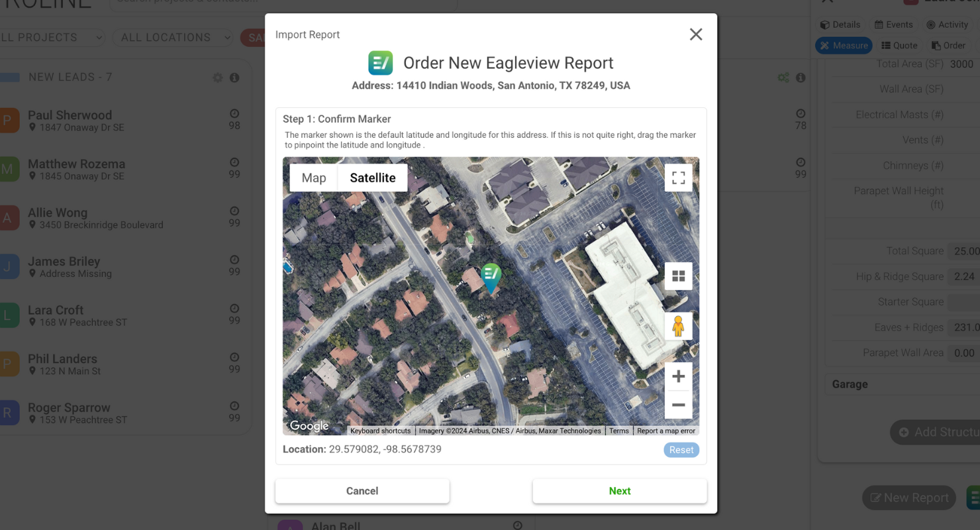Open the Report a map error link

666,430
